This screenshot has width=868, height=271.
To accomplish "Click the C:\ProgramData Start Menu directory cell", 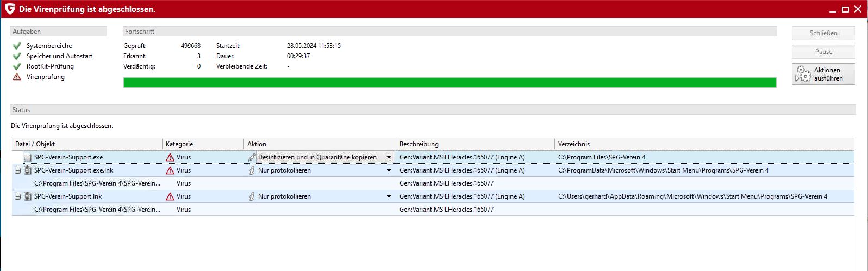I will point(663,170).
